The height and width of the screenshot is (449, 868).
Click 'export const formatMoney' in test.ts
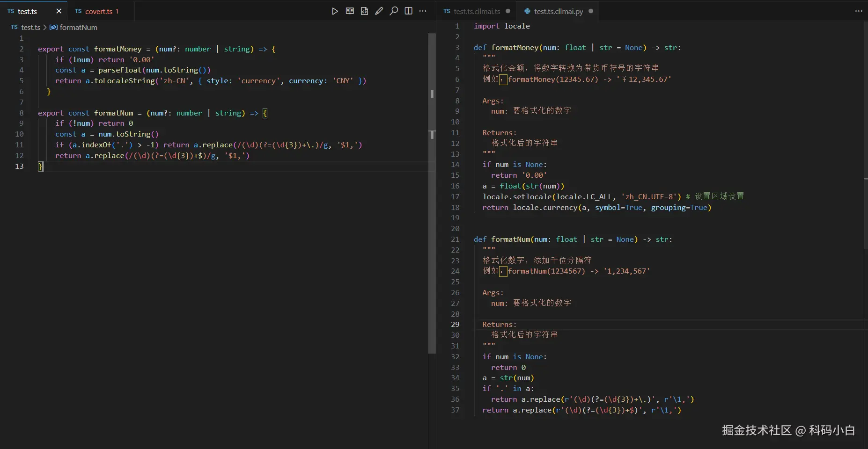point(89,49)
